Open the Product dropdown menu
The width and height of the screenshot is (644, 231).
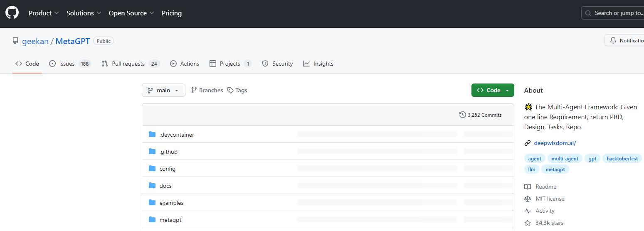click(44, 13)
